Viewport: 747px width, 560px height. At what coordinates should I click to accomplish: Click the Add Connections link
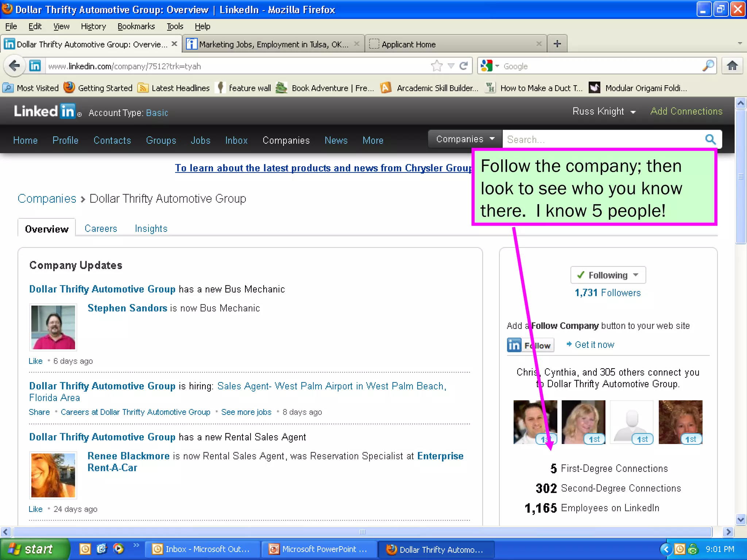point(686,111)
